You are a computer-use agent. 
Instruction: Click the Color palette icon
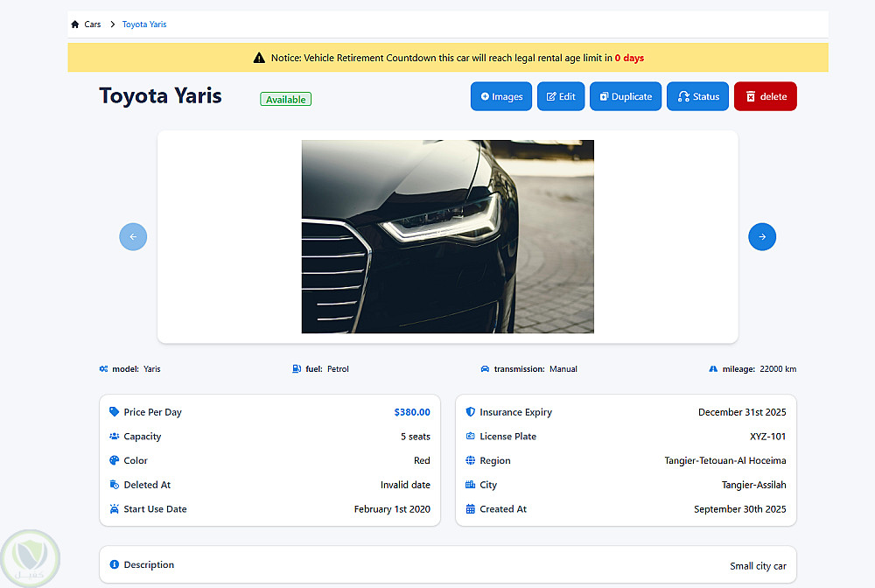115,460
